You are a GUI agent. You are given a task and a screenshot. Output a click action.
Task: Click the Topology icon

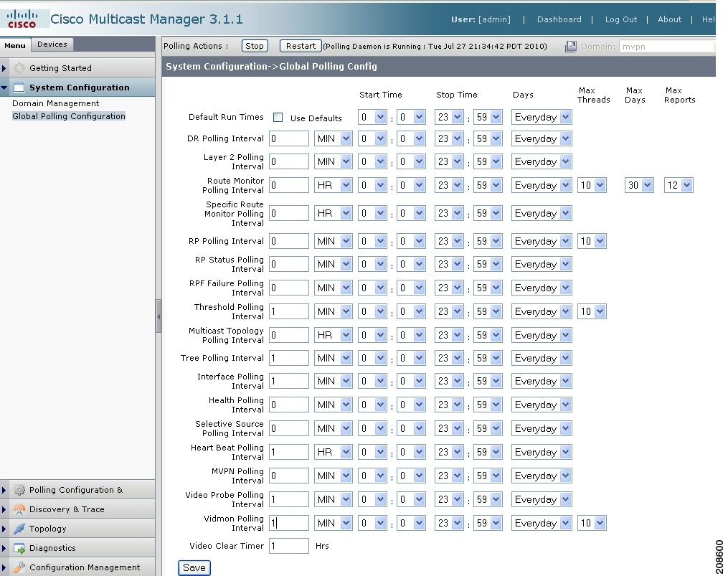pos(19,529)
